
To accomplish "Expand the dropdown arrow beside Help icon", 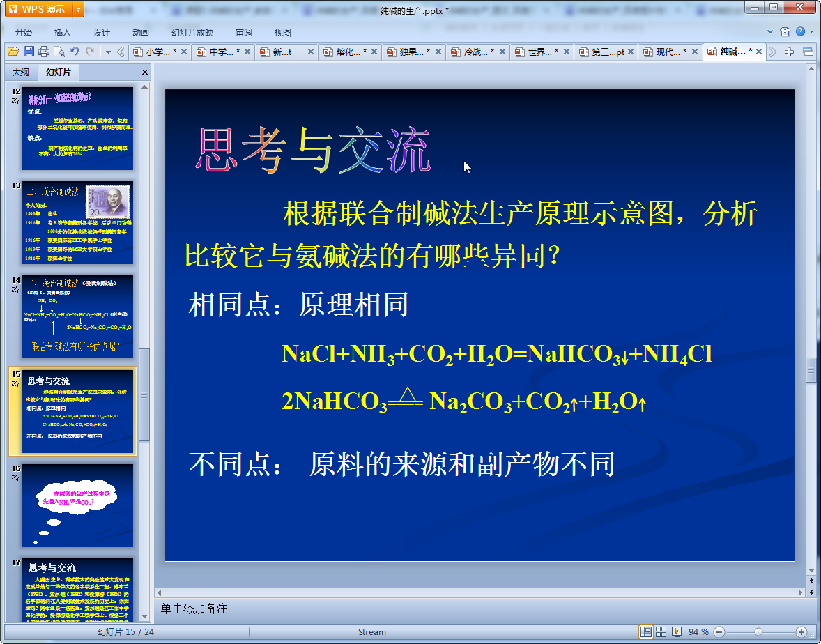I will click(811, 31).
